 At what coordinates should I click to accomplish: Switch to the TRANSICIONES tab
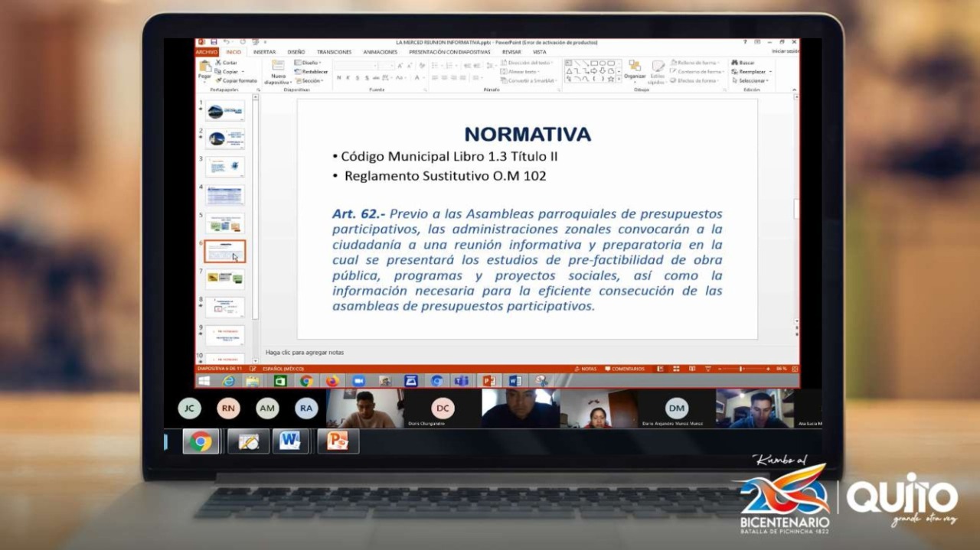(x=334, y=52)
